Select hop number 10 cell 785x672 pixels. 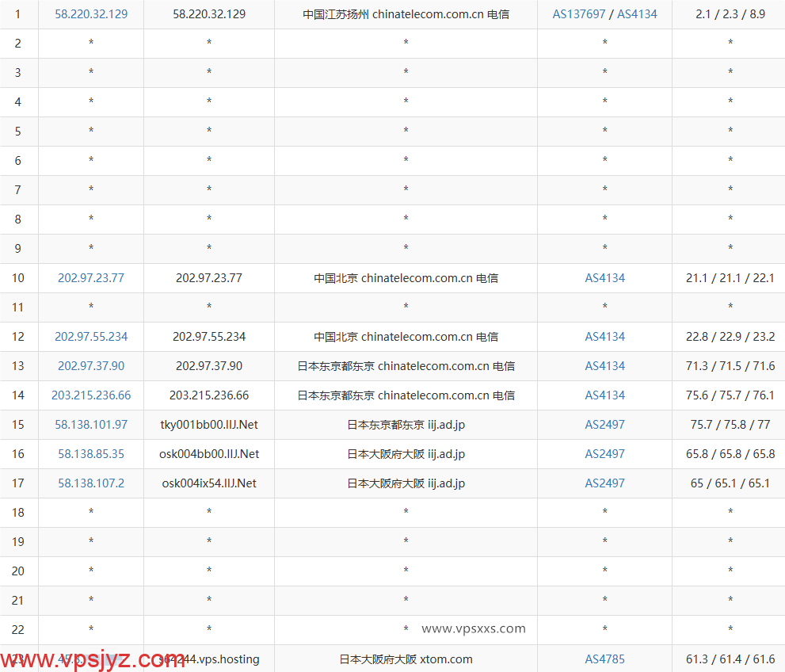point(18,278)
